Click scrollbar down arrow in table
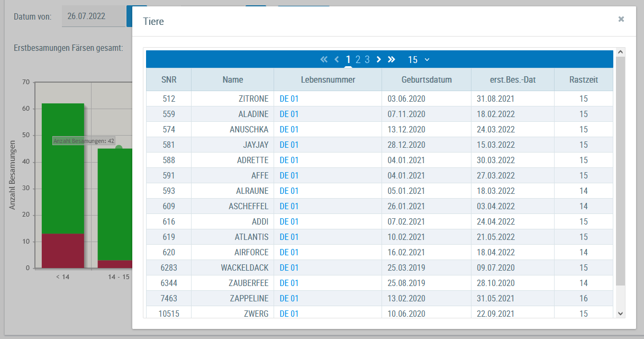Screen dimensions: 644x339 (621, 314)
